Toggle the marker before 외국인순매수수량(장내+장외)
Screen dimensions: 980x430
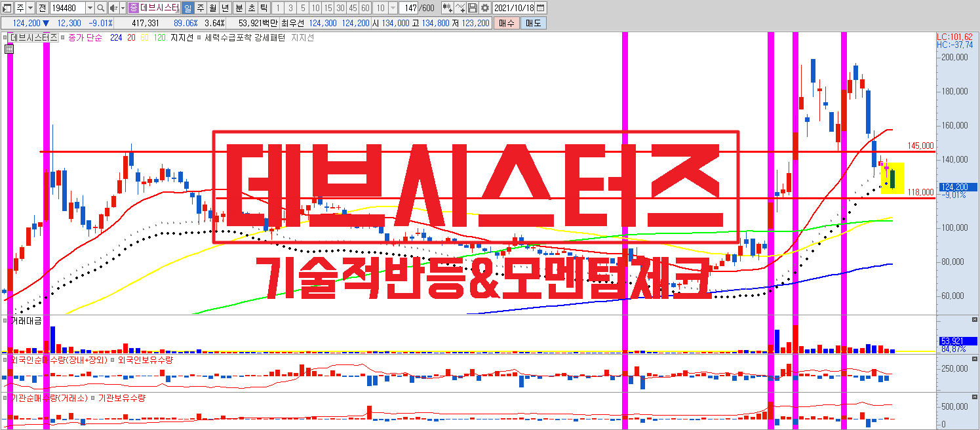[x=5, y=360]
